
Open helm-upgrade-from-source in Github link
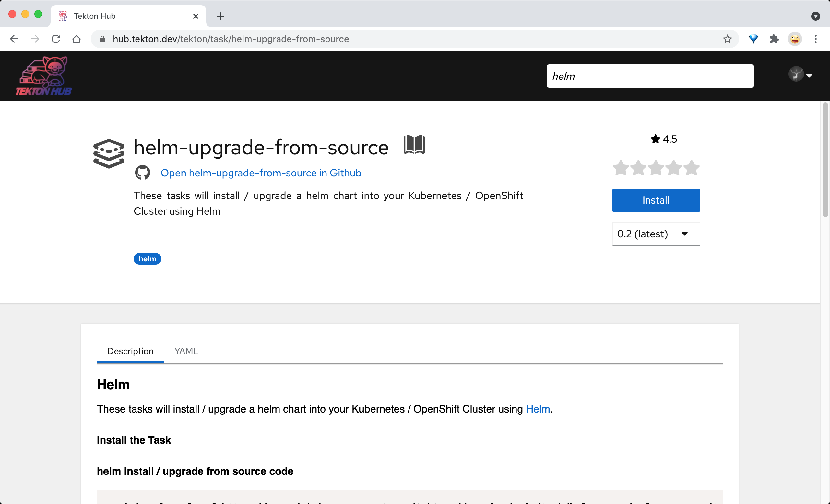(261, 173)
